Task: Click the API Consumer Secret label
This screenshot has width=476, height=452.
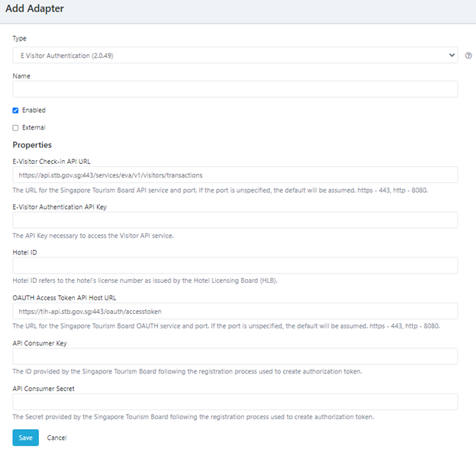Action: 43,388
